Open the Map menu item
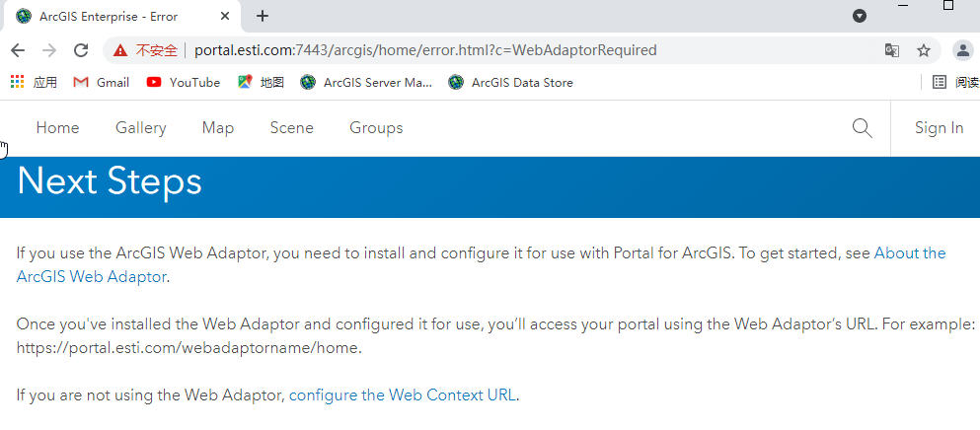Screen dimensions: 980x430 click(217, 127)
